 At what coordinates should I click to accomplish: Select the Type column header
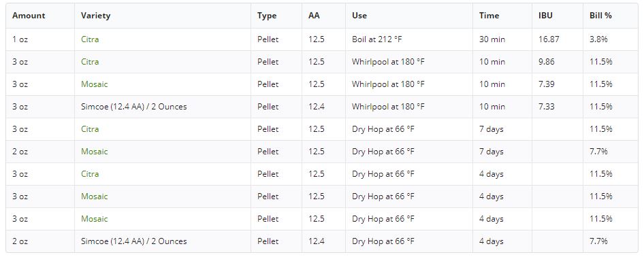[x=267, y=16]
